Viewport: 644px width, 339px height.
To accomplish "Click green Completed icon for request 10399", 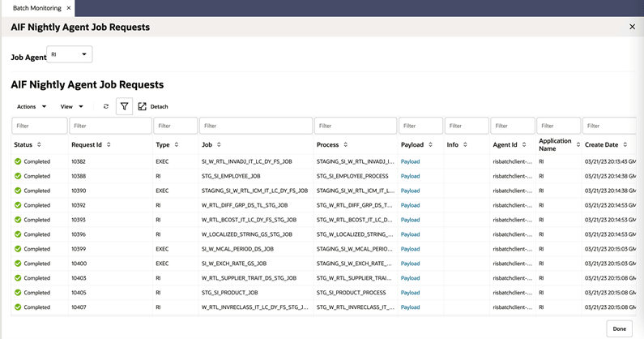I will [18, 249].
